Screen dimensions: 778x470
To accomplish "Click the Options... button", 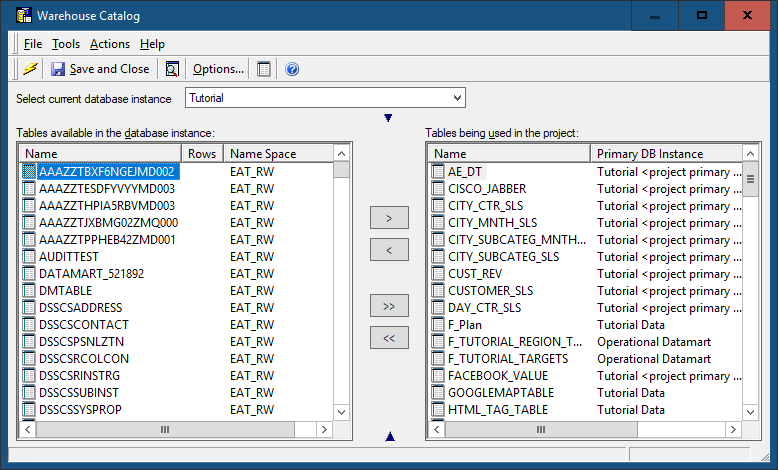I will coord(218,69).
